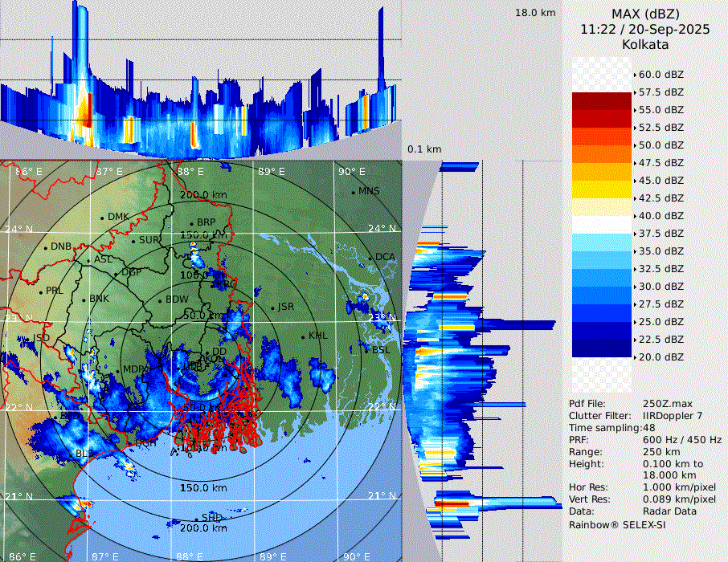Viewport: 728px width, 562px height.
Task: Select the 37.5 dBZ legend label
Action: [661, 233]
